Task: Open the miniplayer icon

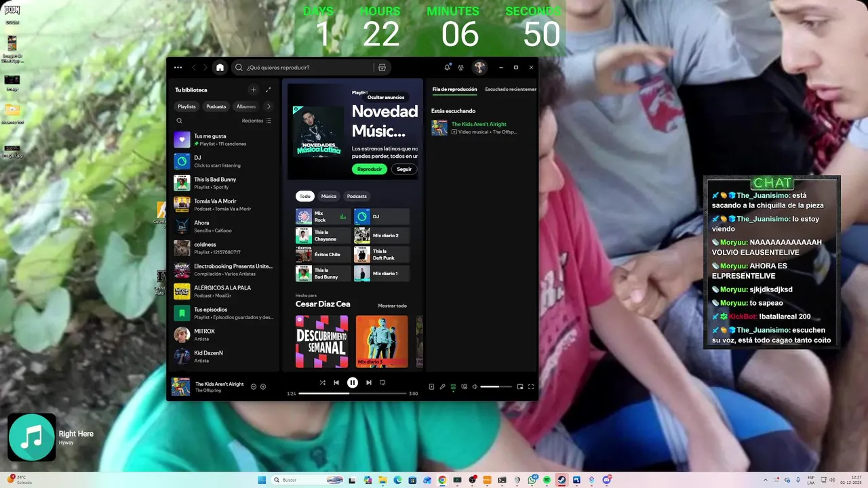Action: coord(520,386)
